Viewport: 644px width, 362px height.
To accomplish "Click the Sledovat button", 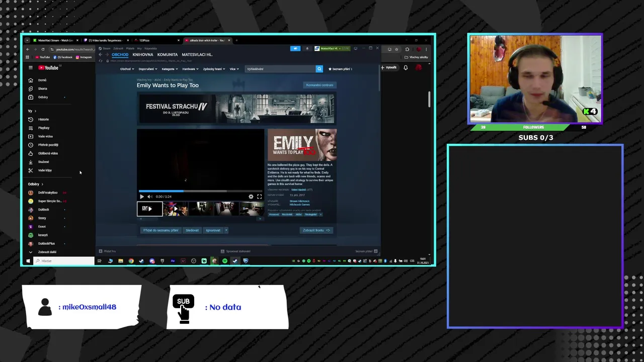I will click(x=192, y=230).
